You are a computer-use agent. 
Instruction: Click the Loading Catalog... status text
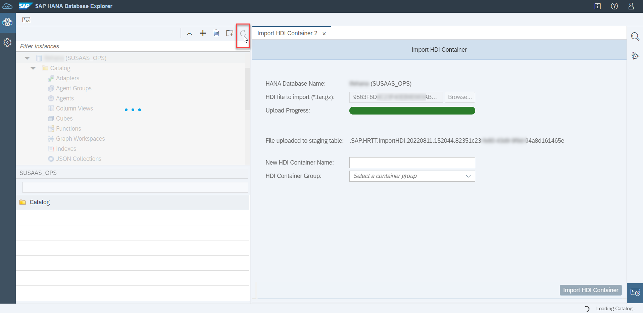click(616, 309)
